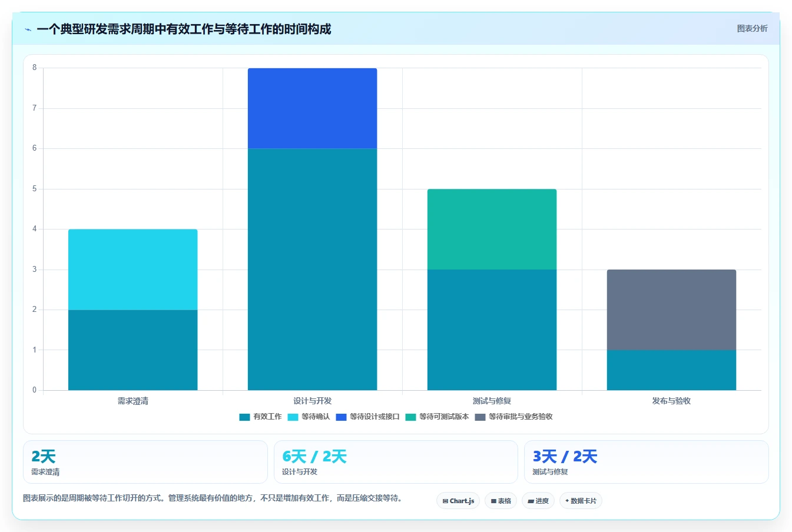Click the dark-teal 有效工作 segment of the 设计与开发 bar
This screenshot has width=792, height=532.
point(312,270)
